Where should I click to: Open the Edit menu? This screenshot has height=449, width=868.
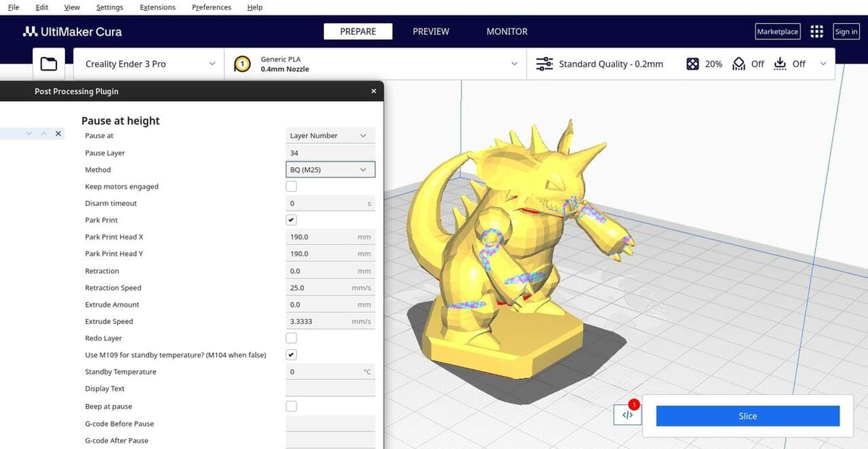42,7
